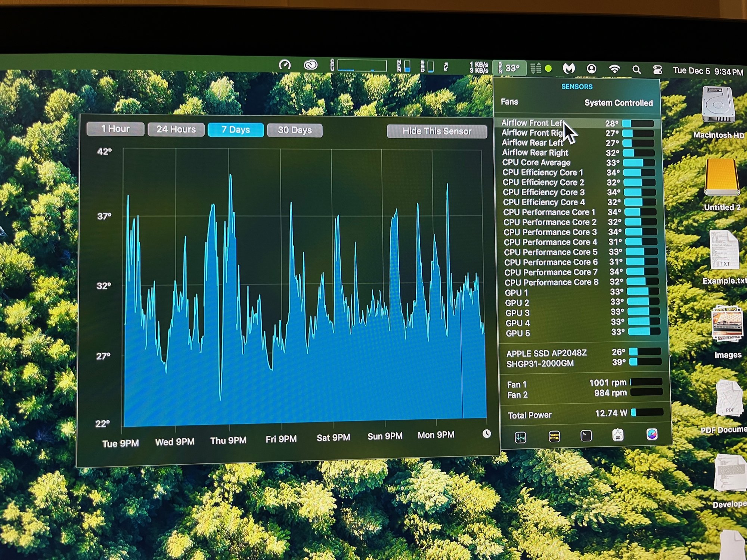Switch graph range to 1 Hour

115,129
